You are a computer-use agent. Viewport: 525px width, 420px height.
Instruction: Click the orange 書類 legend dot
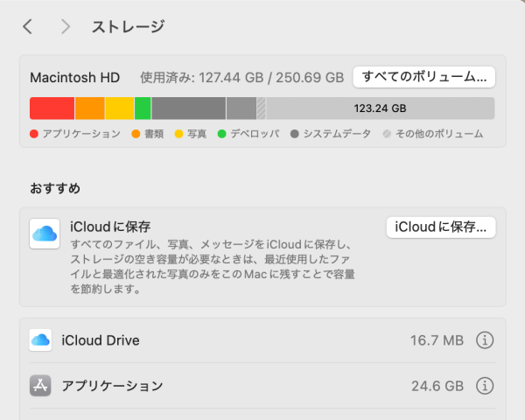136,134
